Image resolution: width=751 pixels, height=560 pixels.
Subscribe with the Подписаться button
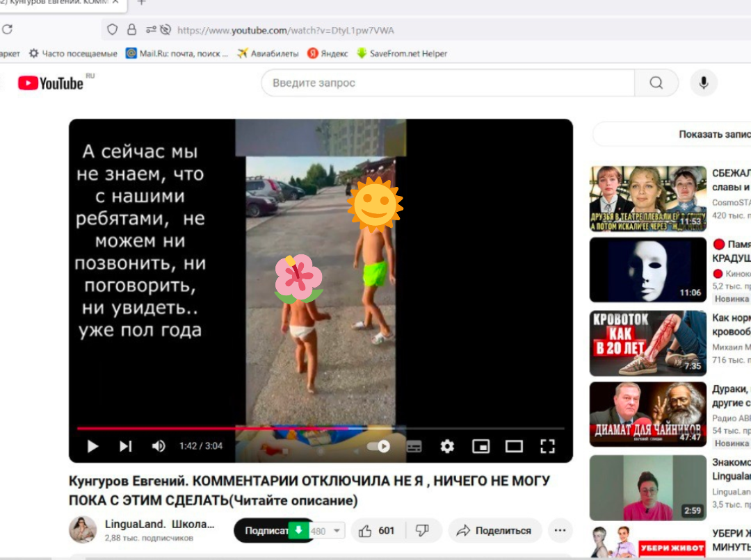tap(266, 529)
